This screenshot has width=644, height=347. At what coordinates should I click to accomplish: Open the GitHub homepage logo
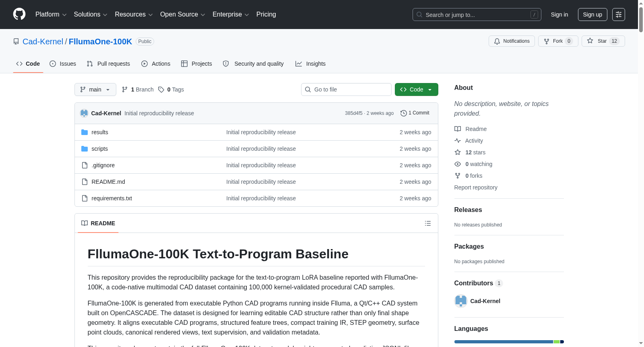point(19,14)
